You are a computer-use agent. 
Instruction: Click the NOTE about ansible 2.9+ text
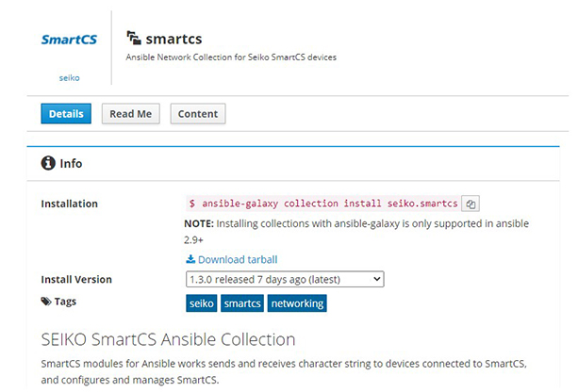tap(356, 232)
